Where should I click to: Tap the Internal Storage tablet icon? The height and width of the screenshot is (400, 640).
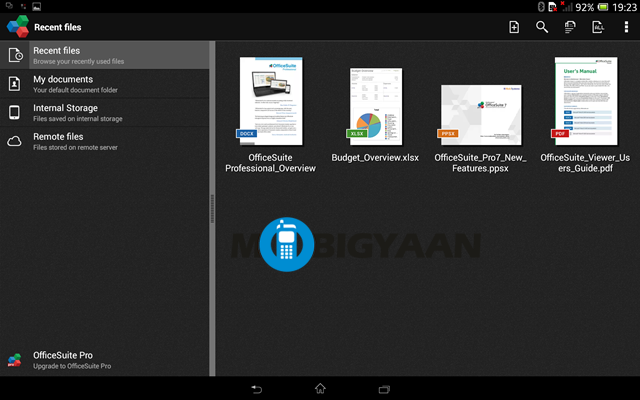[x=14, y=112]
